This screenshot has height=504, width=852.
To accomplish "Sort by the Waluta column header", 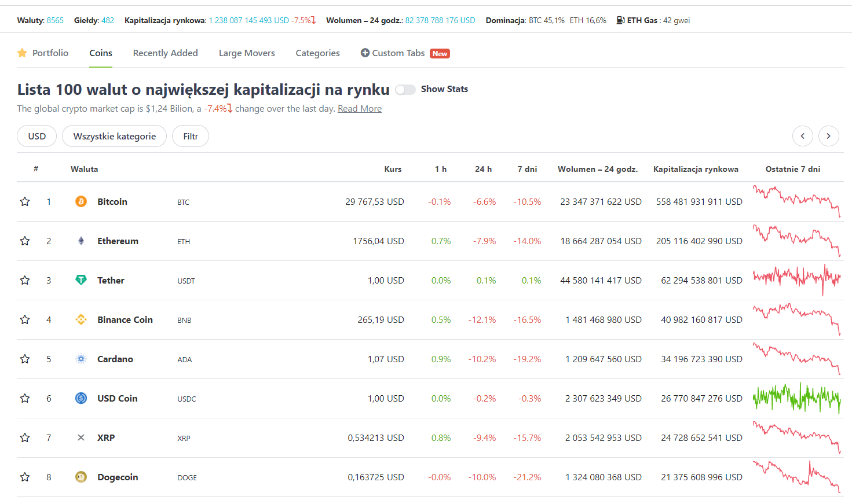I will click(85, 169).
